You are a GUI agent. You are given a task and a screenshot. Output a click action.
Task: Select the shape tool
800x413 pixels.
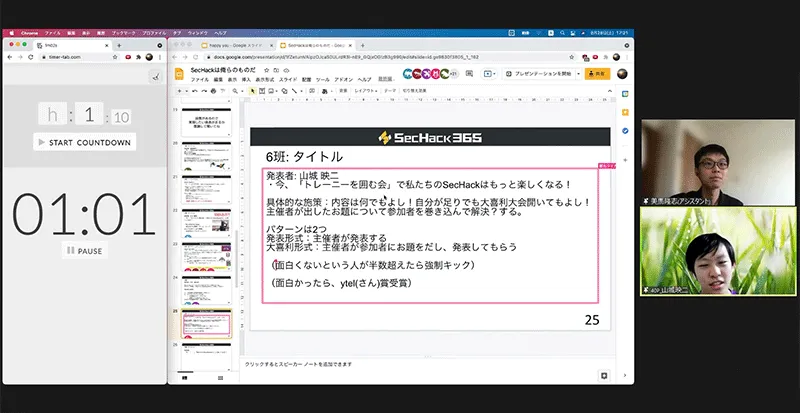(x=284, y=91)
